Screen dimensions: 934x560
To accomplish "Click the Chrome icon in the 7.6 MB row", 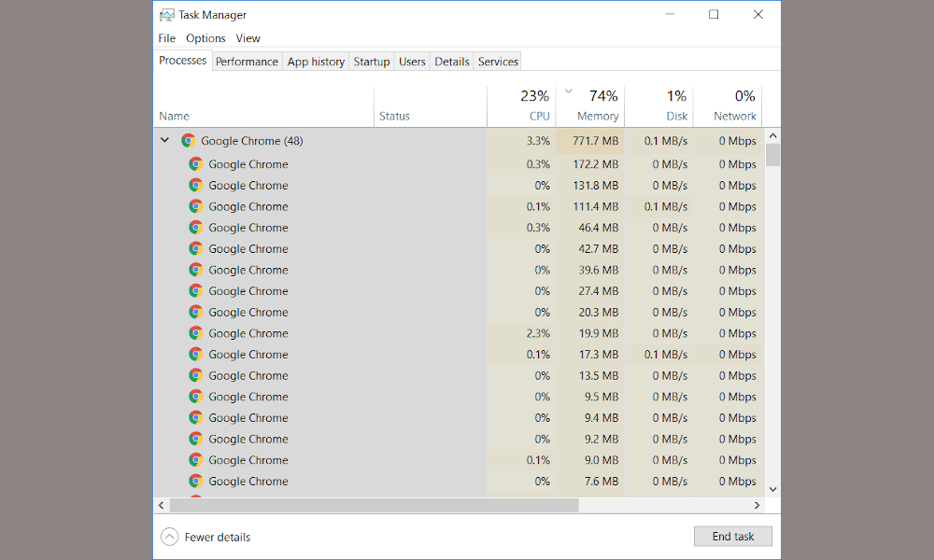I will (195, 481).
